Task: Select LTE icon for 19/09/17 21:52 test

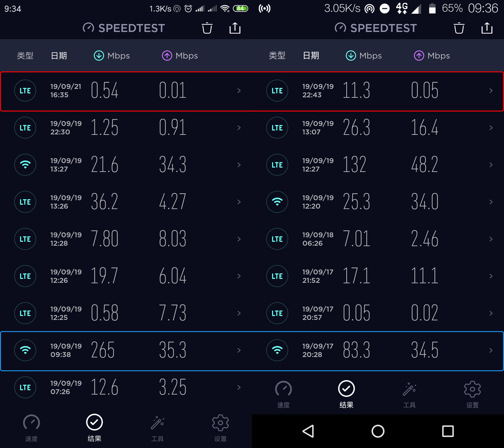Action: point(277,276)
